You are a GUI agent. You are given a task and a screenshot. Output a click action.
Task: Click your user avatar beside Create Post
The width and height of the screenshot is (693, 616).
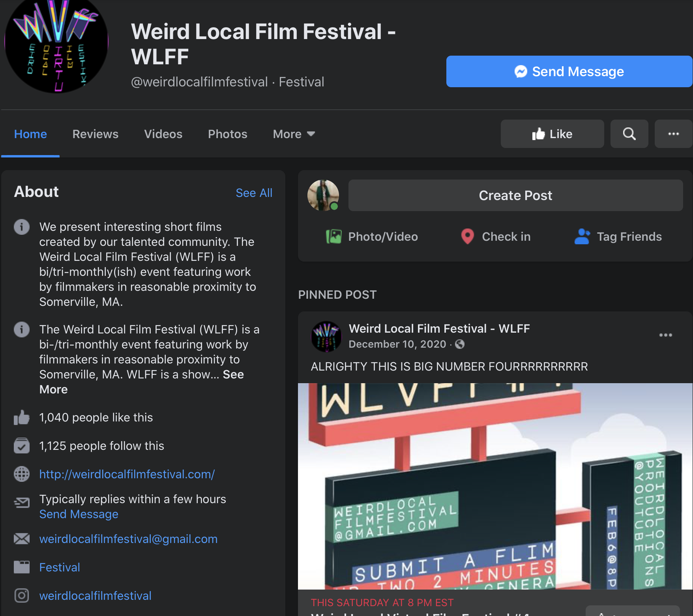(x=323, y=195)
